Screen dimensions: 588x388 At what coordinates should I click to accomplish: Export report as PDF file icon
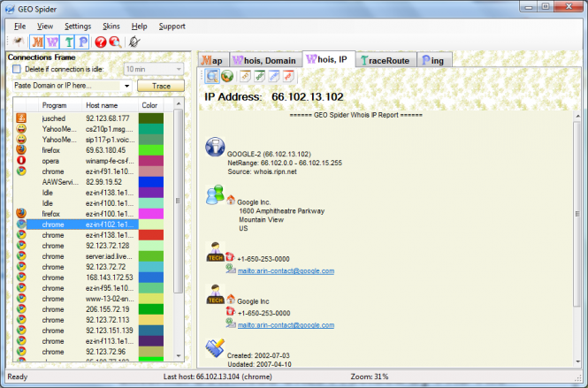click(288, 76)
